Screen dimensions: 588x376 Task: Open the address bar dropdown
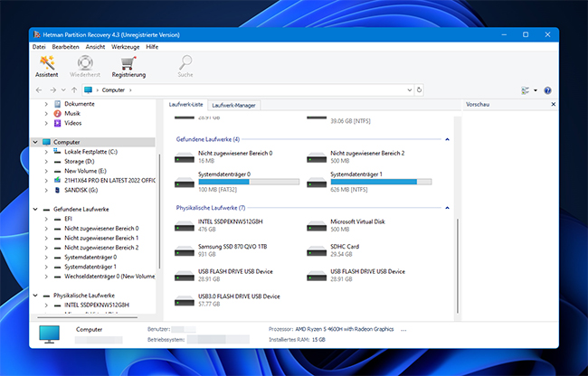click(410, 89)
